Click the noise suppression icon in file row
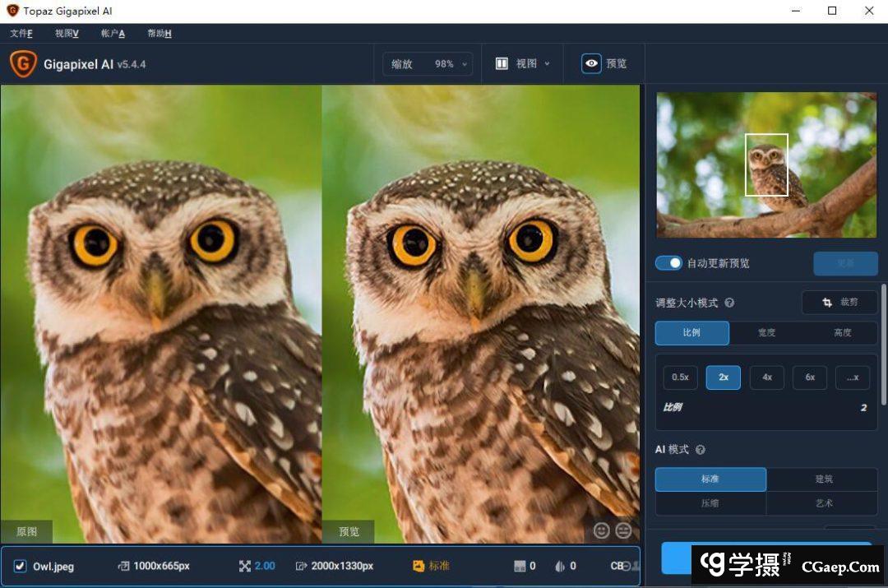The width and height of the screenshot is (888, 588). 519,566
